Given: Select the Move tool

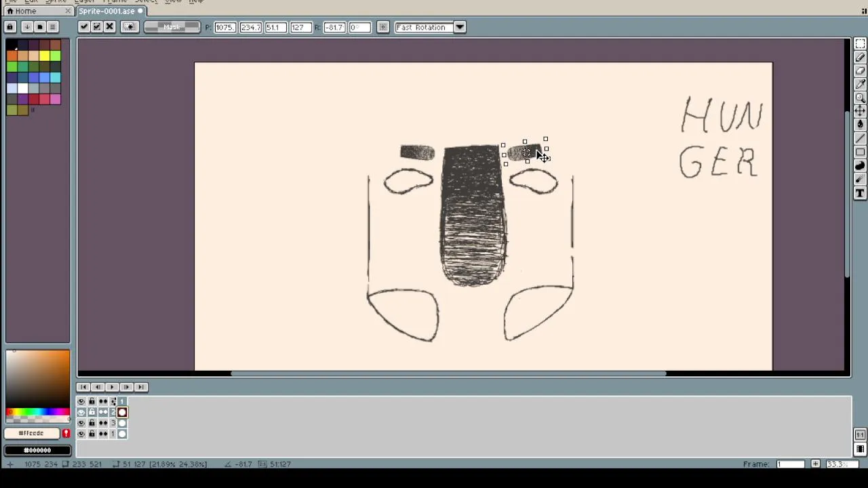Looking at the screenshot, I should point(860,111).
